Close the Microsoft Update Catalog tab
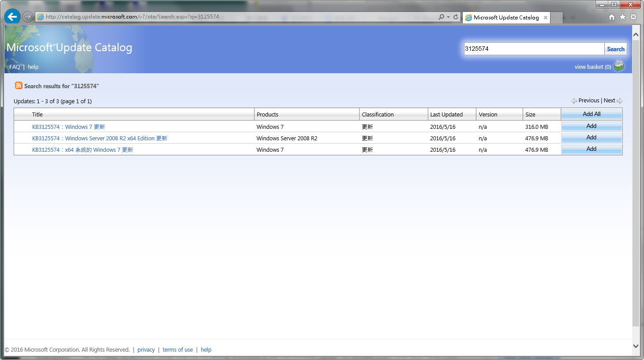Image resolution: width=644 pixels, height=360 pixels. point(546,18)
